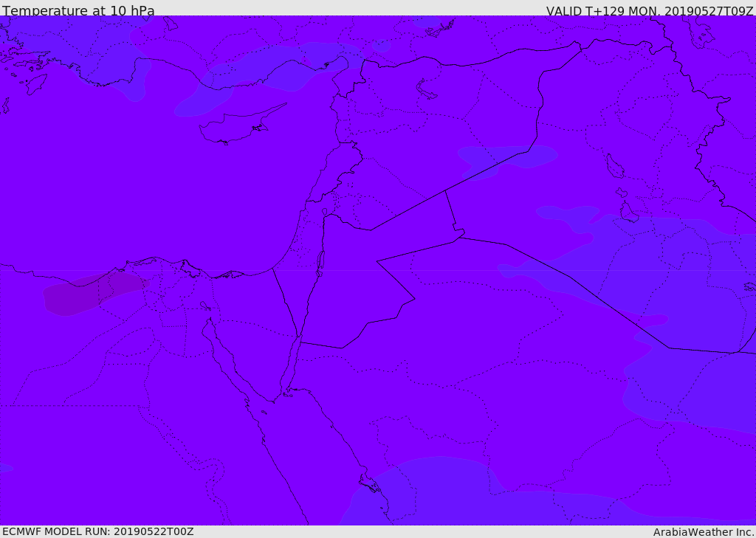Click the 'Temperature at 10 hPa' title text

click(x=78, y=10)
